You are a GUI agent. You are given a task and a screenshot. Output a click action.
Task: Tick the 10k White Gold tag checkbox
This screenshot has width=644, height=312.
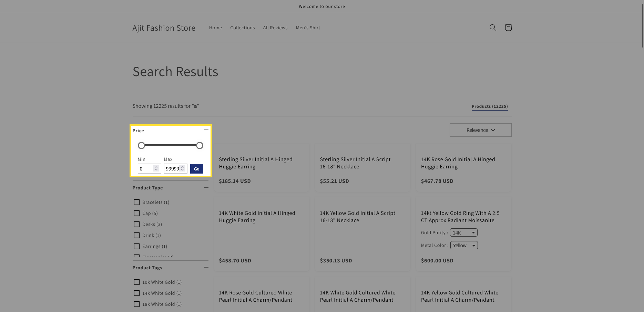tap(137, 282)
